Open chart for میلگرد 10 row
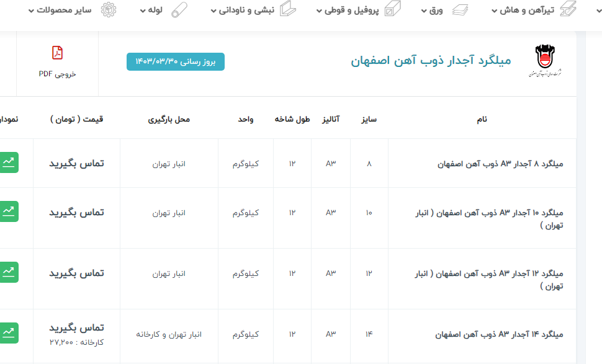 click(x=9, y=211)
